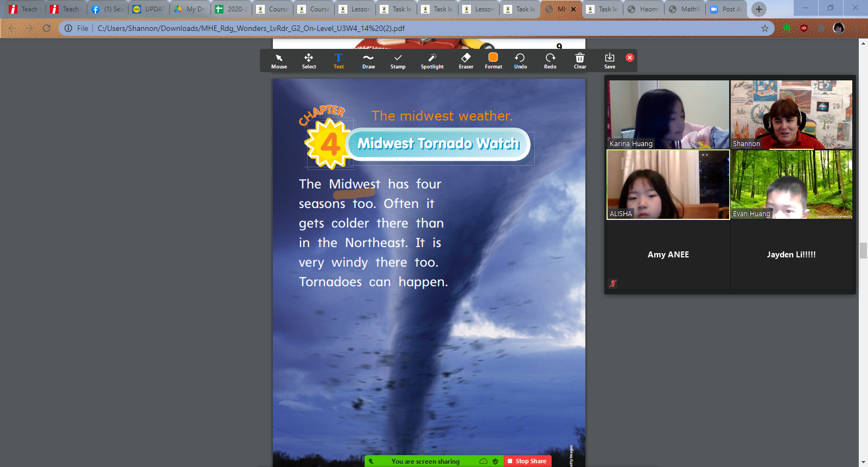Close the annotation toolbar
This screenshot has width=868, height=467.
[x=630, y=58]
